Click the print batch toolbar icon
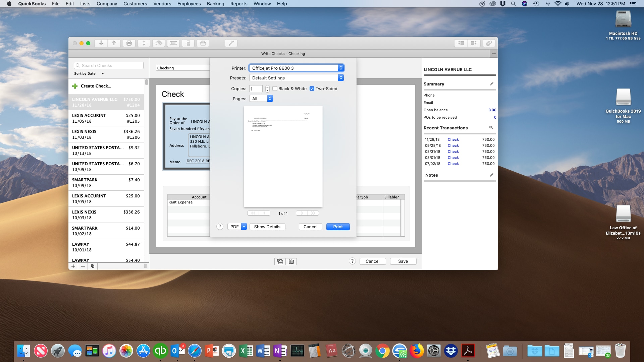This screenshot has width=644, height=362. point(203,43)
